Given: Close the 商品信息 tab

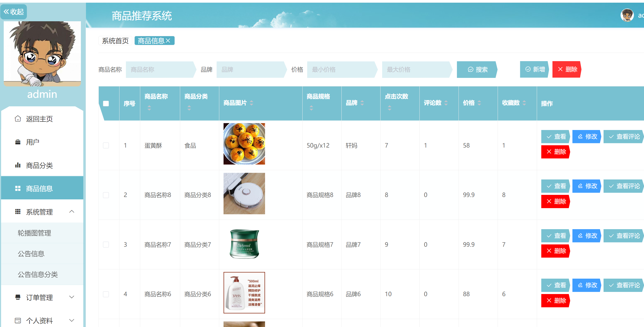Looking at the screenshot, I should point(169,40).
